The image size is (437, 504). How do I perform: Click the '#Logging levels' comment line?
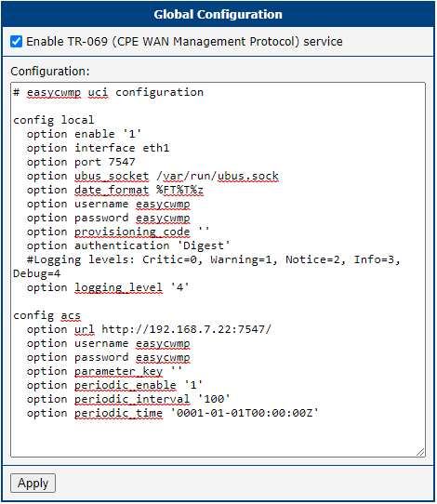[x=207, y=267]
